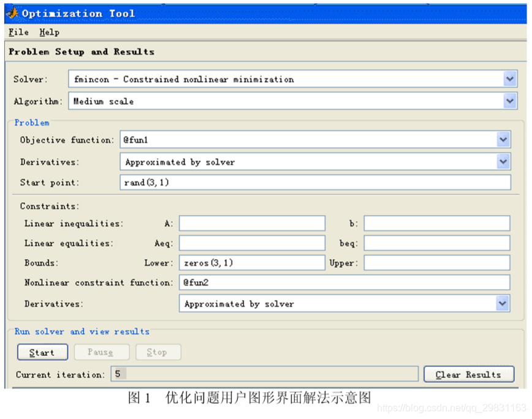Click the linear inequalities b field
This screenshot has height=419, width=532.
click(x=437, y=224)
